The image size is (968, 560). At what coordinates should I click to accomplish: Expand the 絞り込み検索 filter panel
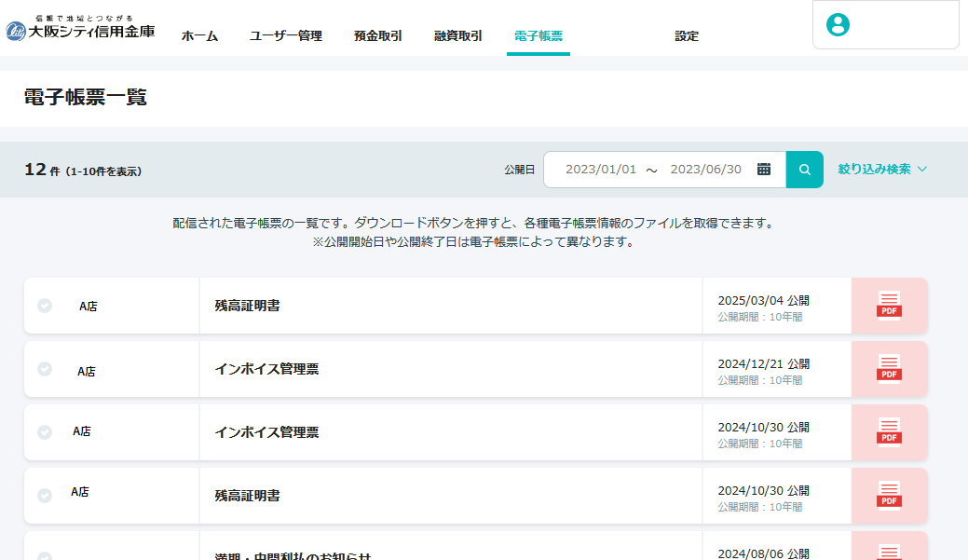click(882, 170)
